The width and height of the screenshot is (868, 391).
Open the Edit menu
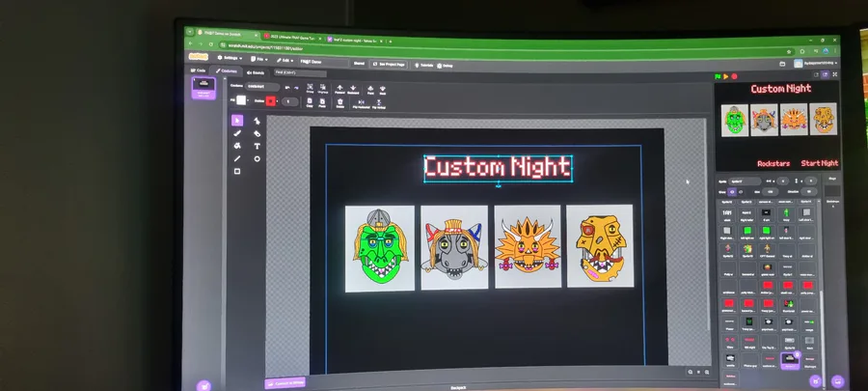click(x=285, y=60)
